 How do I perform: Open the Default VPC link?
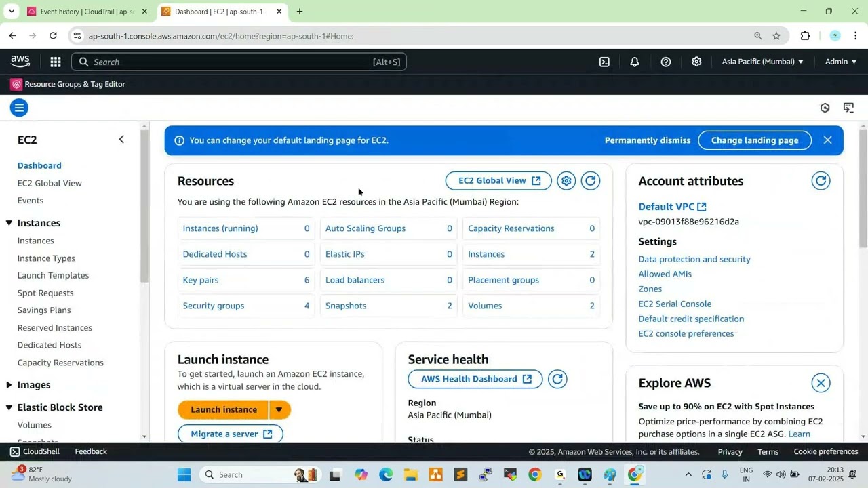[x=672, y=207]
